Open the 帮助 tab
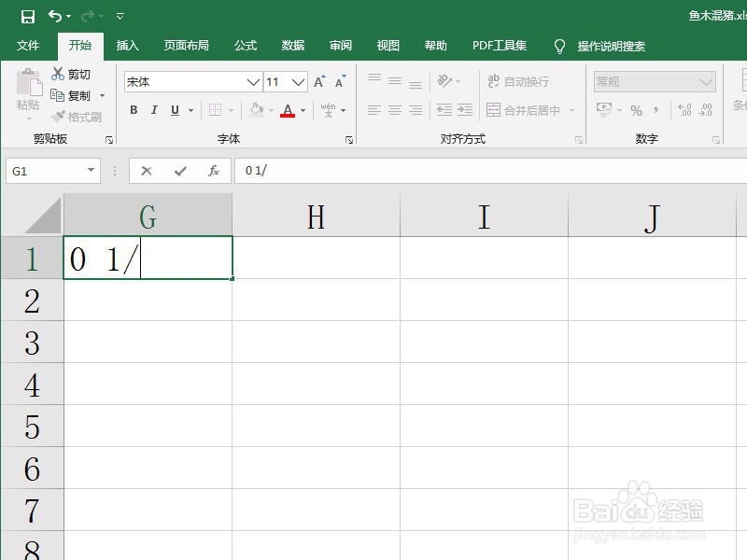Screen dimensions: 747x560 pos(435,45)
